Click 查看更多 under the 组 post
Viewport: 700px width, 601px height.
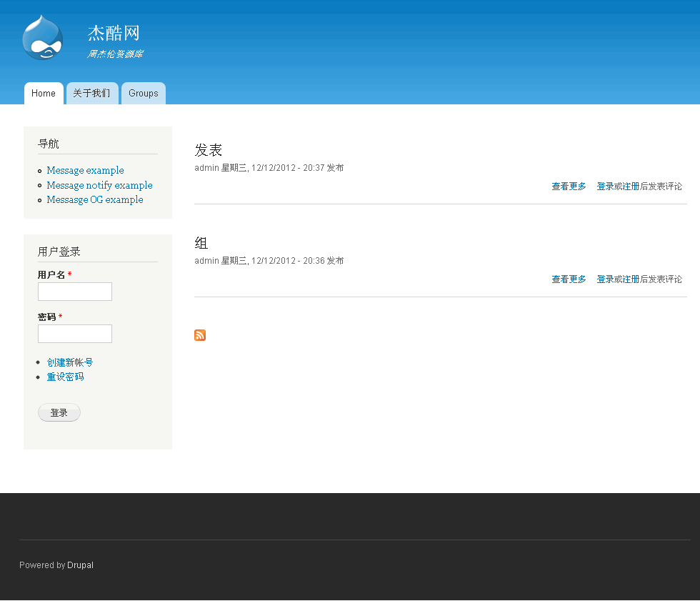[x=568, y=279]
